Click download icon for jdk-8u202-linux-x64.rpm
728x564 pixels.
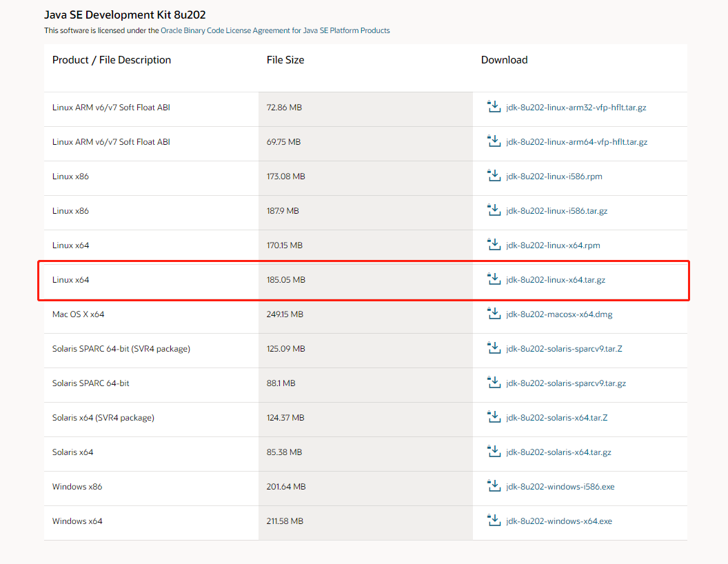pyautogui.click(x=494, y=245)
